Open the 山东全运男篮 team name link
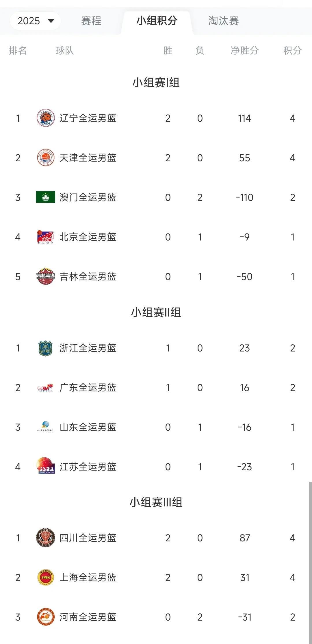The width and height of the screenshot is (312, 644). pos(88,427)
